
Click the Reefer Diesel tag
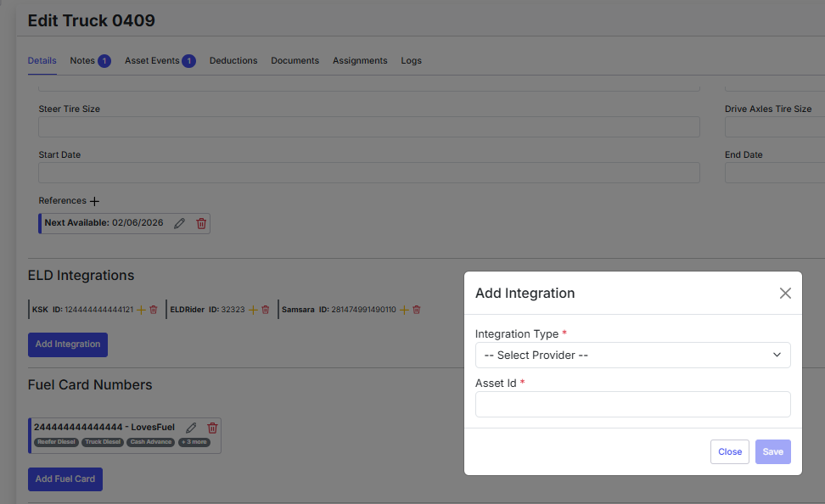pyautogui.click(x=56, y=442)
